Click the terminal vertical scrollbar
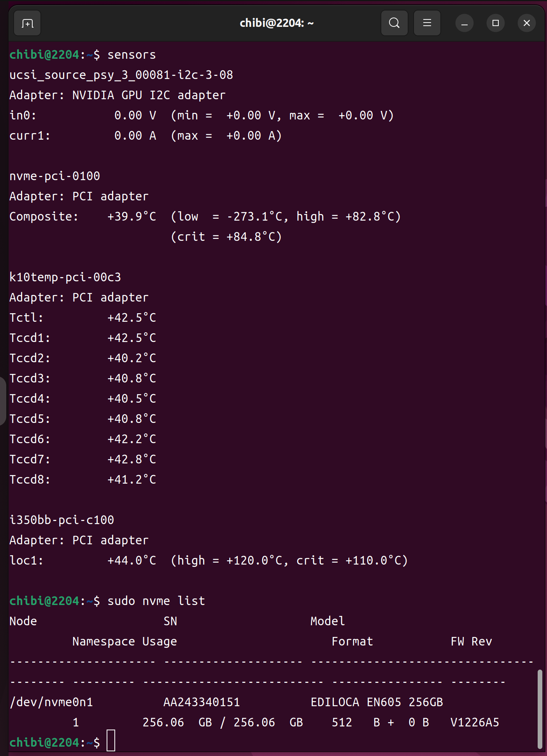Screen dimensions: 547x756 (540, 708)
